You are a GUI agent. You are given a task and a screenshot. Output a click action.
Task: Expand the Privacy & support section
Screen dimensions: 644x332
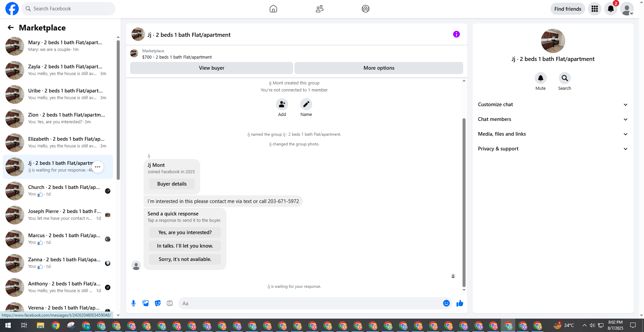tap(553, 149)
